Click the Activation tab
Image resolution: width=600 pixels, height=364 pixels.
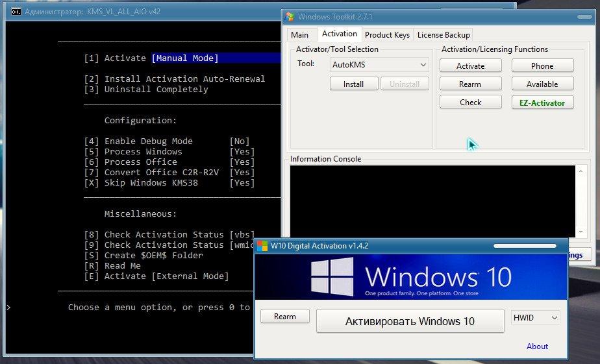coord(339,34)
